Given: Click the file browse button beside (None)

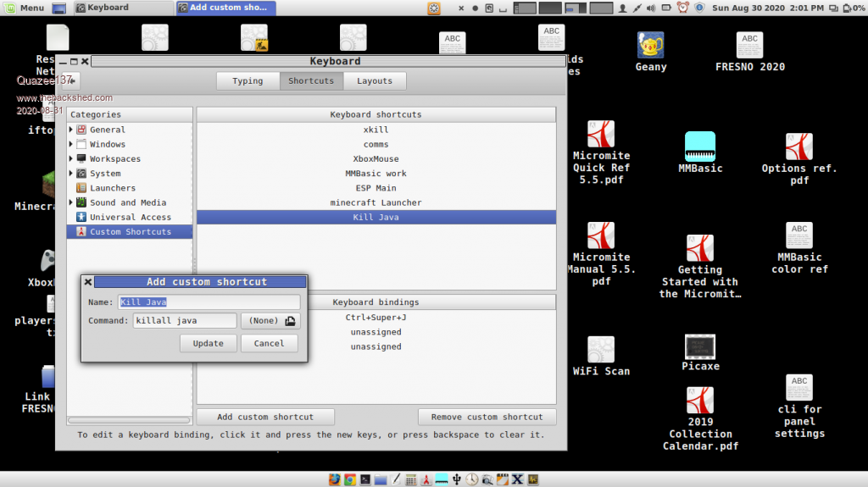Looking at the screenshot, I should pyautogui.click(x=290, y=321).
